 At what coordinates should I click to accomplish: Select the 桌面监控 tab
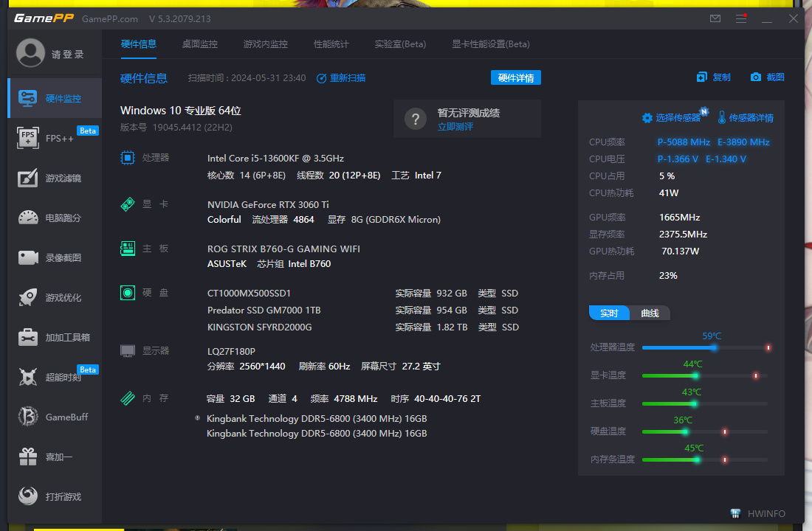[200, 44]
